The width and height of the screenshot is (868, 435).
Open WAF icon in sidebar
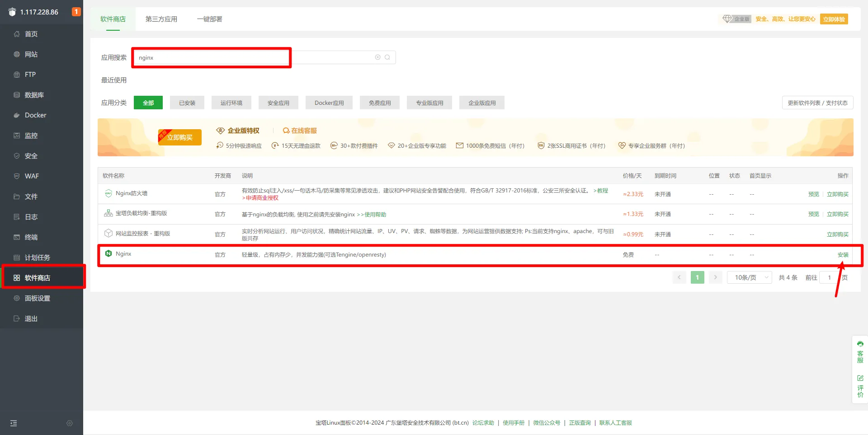[17, 176]
